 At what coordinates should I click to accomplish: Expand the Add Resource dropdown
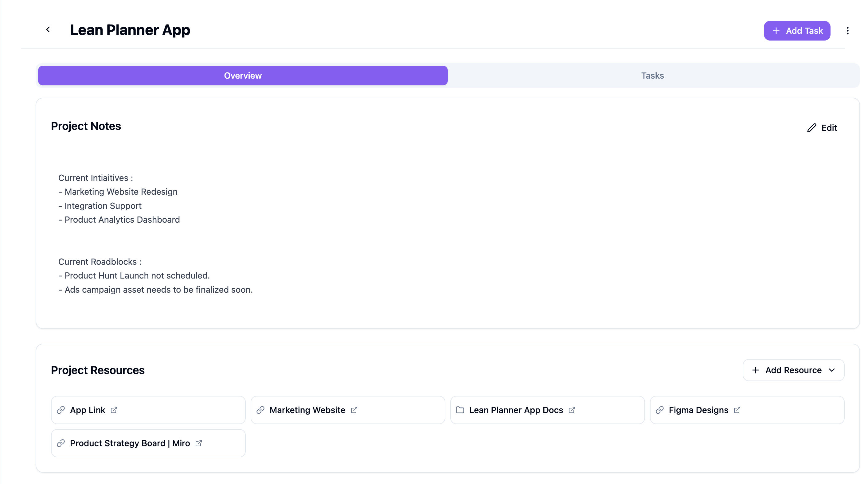pyautogui.click(x=793, y=370)
